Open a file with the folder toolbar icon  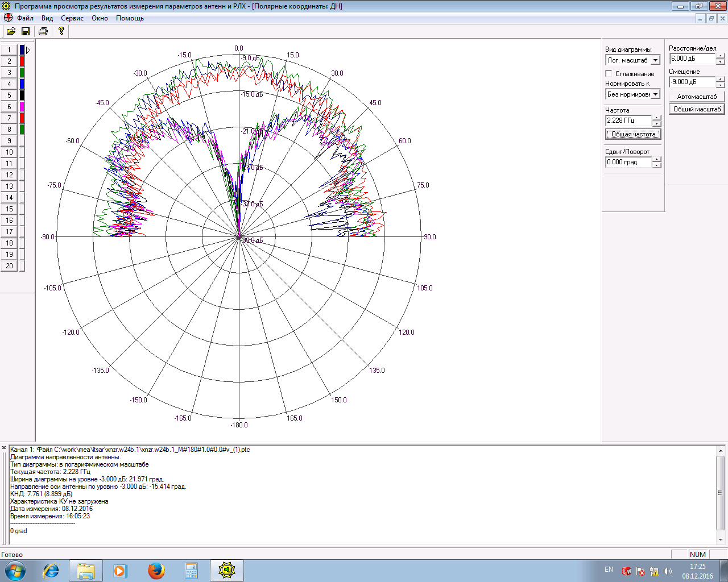[11, 31]
